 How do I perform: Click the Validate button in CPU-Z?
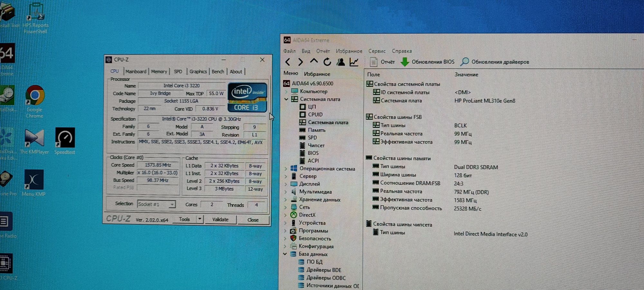tap(220, 219)
